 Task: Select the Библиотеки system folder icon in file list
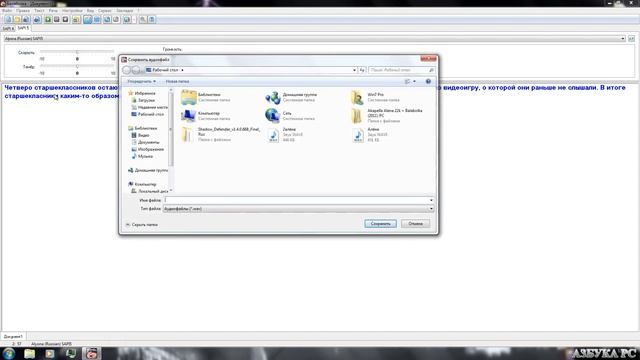click(189, 97)
